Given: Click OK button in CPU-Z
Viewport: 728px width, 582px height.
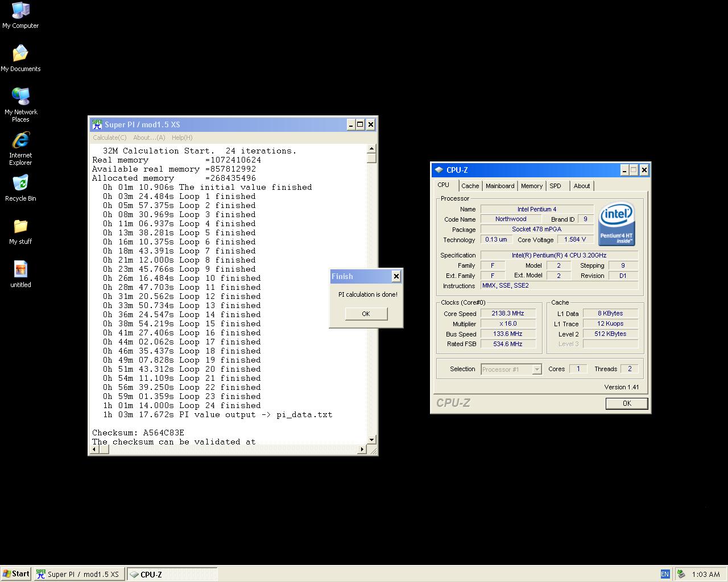Looking at the screenshot, I should click(x=627, y=403).
